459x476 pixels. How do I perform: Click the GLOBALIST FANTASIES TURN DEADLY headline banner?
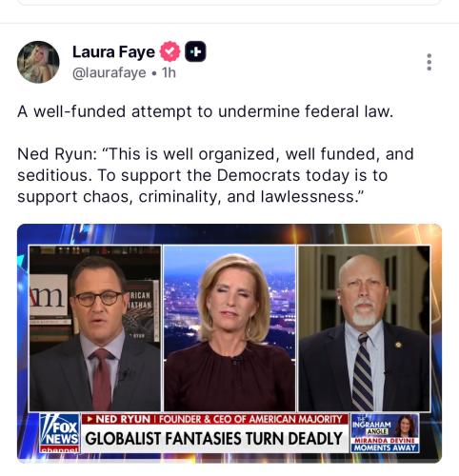tap(214, 439)
